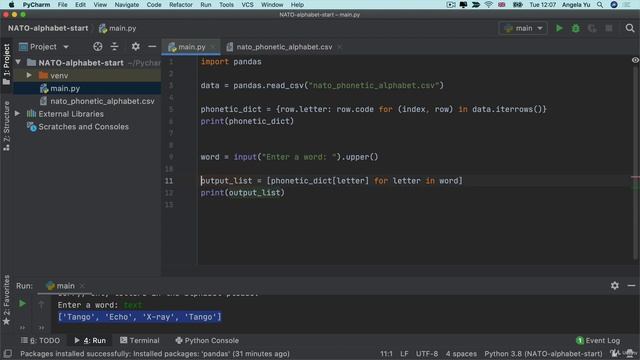Select Scratches and Consoles
Image resolution: width=640 pixels, height=360 pixels.
point(83,127)
